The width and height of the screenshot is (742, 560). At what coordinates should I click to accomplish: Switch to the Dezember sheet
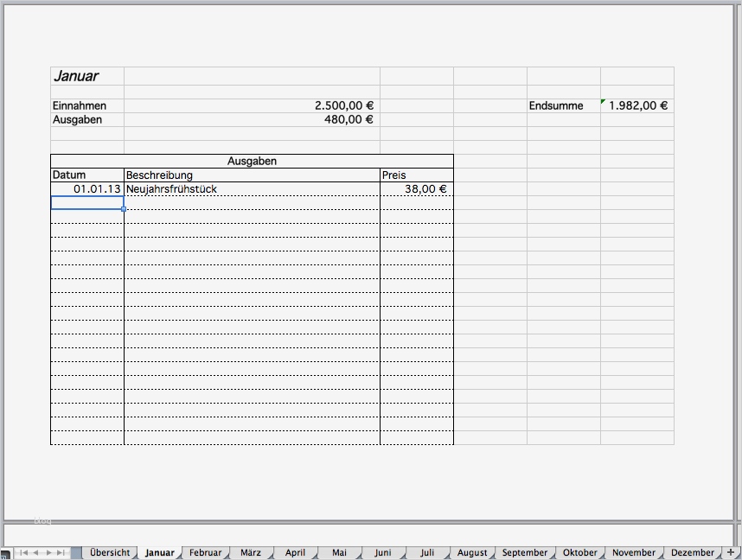[692, 552]
